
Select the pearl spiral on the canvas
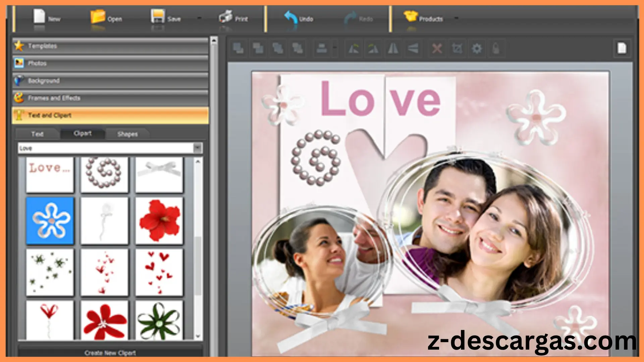click(x=316, y=158)
